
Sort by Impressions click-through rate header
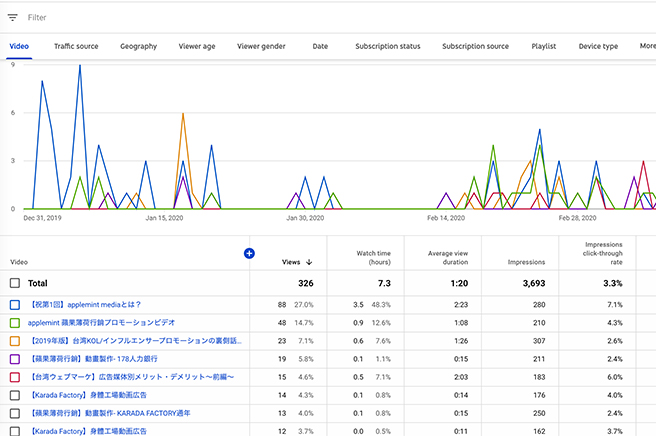coord(603,253)
